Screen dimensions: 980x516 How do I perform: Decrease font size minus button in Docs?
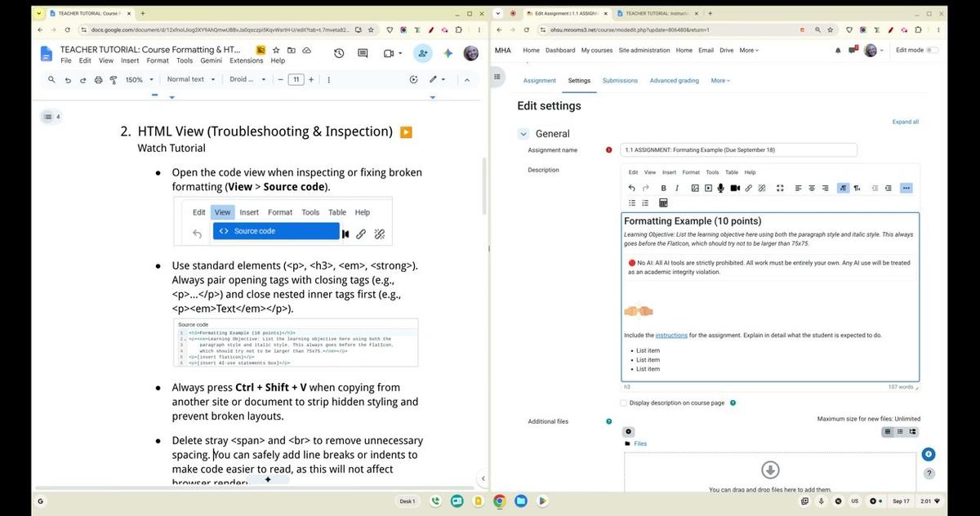pyautogui.click(x=280, y=80)
